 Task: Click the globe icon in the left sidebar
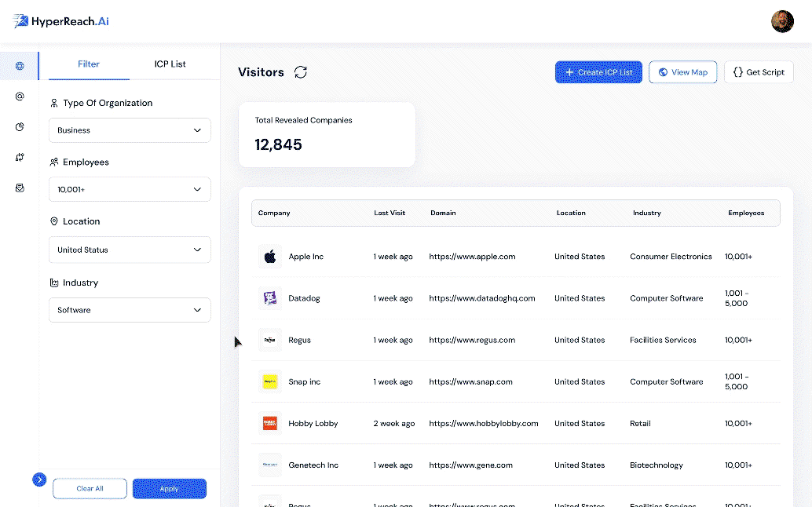20,66
